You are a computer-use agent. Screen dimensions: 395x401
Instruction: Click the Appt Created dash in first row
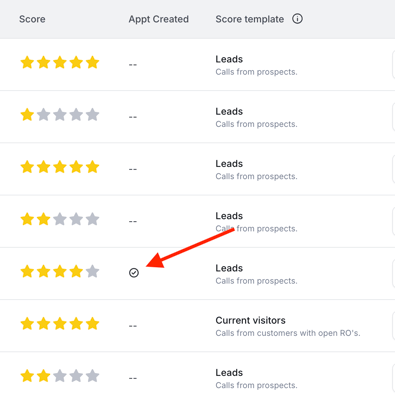pos(133,64)
